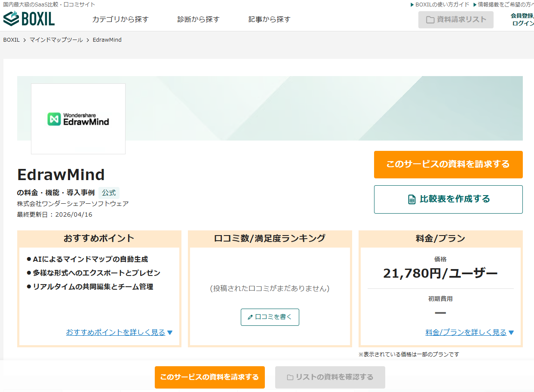
Task: Click the 公式 badge
Action: point(109,193)
